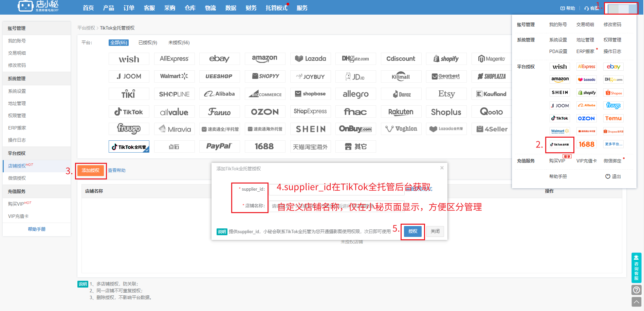Open the 托管模式 top menu
644x311 pixels.
277,8
